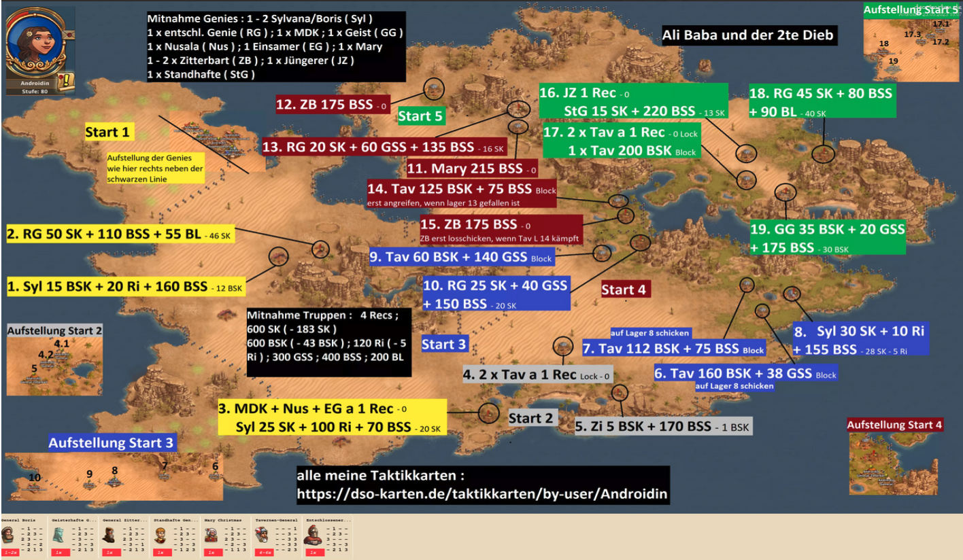Click the Androidin player avatar portrait
This screenshot has width=963, height=560.
36,43
